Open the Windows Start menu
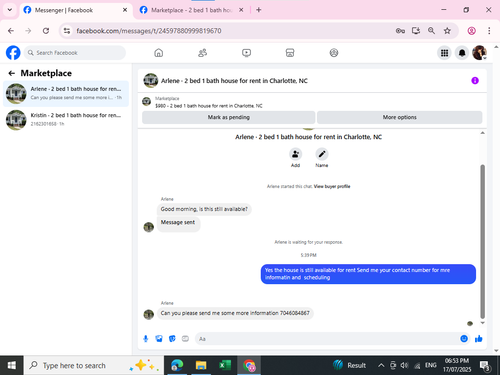This screenshot has width=500, height=375. click(x=12, y=365)
